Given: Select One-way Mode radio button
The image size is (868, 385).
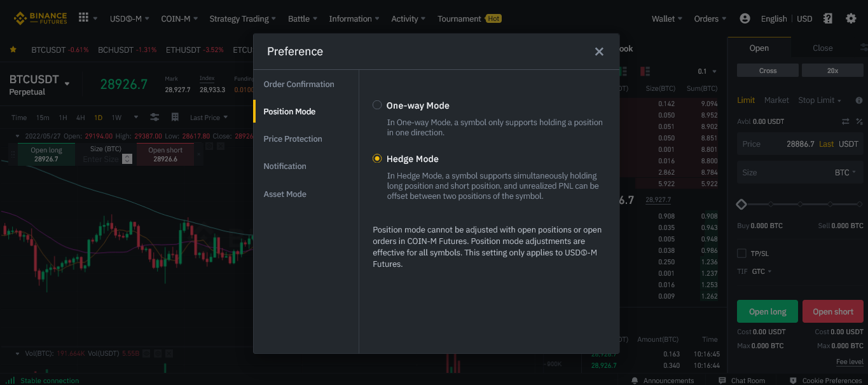Looking at the screenshot, I should [x=377, y=105].
